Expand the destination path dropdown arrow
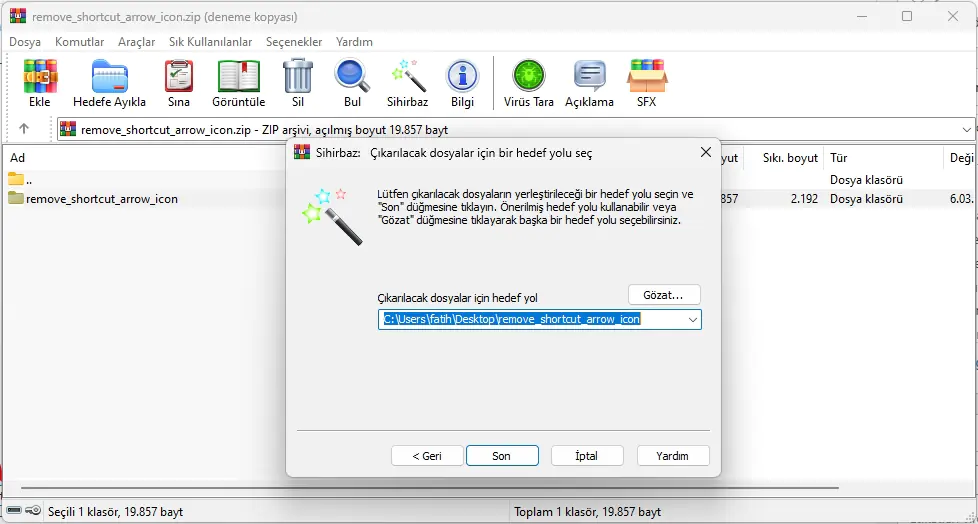The width and height of the screenshot is (978, 524). point(692,319)
